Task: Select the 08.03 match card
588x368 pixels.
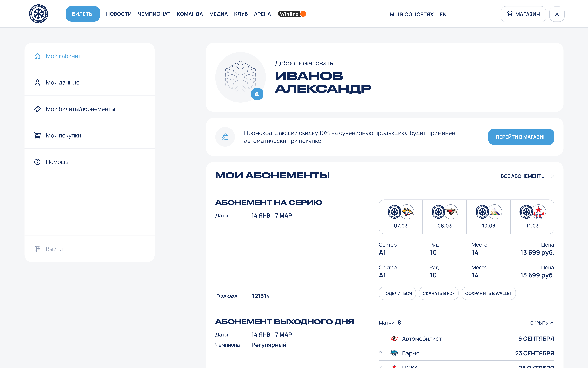Action: [x=445, y=217]
